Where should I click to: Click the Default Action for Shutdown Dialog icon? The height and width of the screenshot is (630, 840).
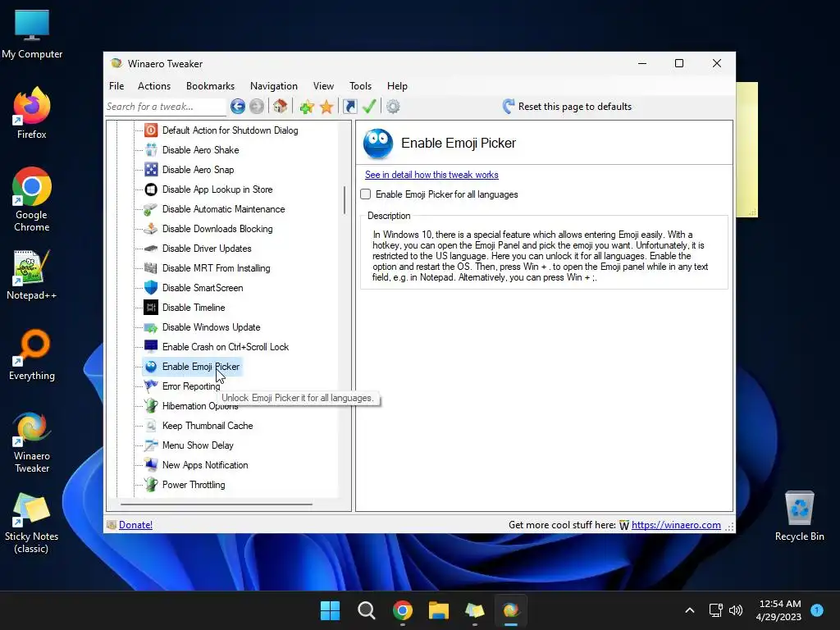(x=151, y=130)
